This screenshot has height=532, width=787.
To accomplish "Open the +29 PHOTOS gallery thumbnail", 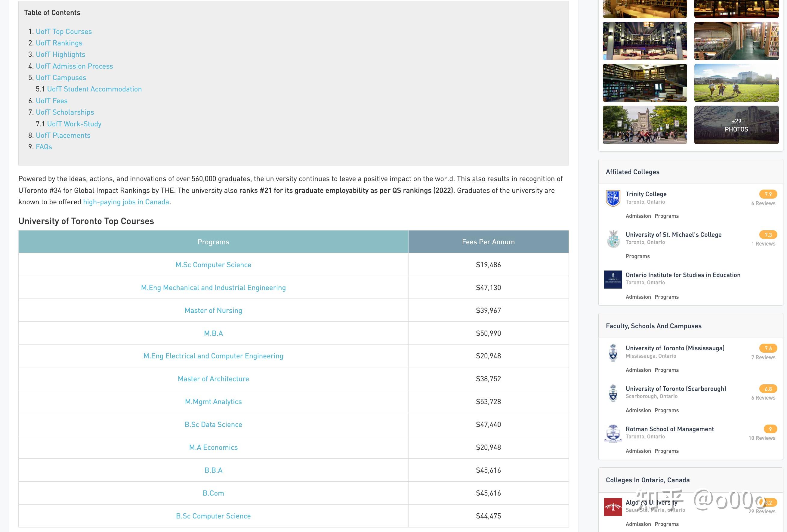I will (736, 125).
